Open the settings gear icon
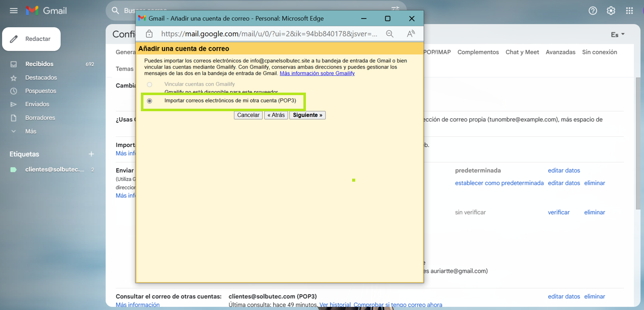644x310 pixels. pos(611,11)
